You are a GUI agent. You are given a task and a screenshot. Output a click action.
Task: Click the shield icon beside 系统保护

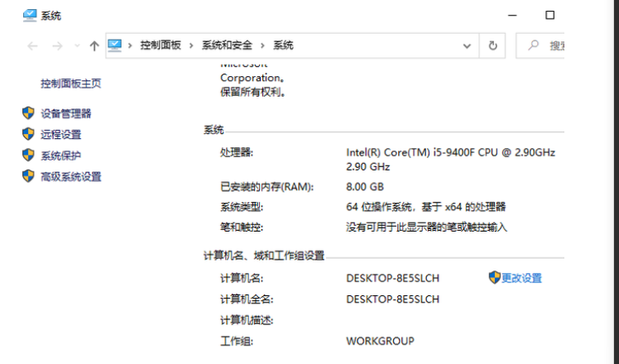(x=28, y=155)
